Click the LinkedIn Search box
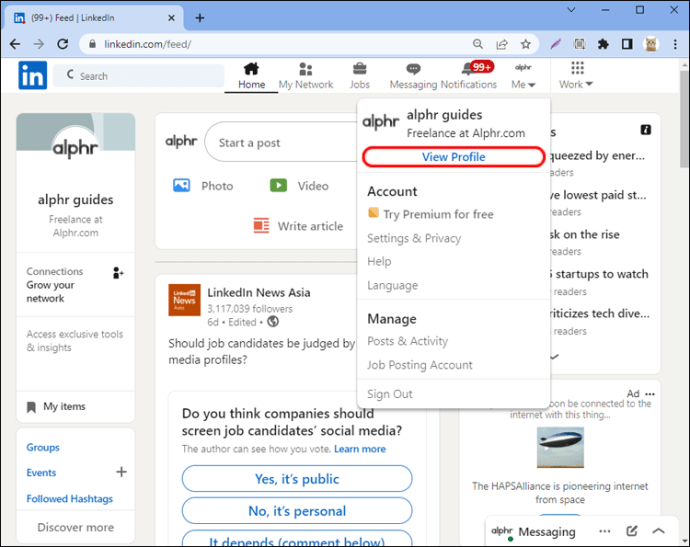This screenshot has width=690, height=547. click(x=139, y=76)
